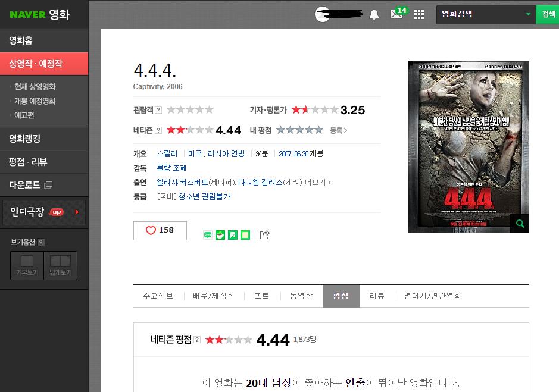
Task: Expand 인디극장 menu arrow
Action: click(x=77, y=212)
